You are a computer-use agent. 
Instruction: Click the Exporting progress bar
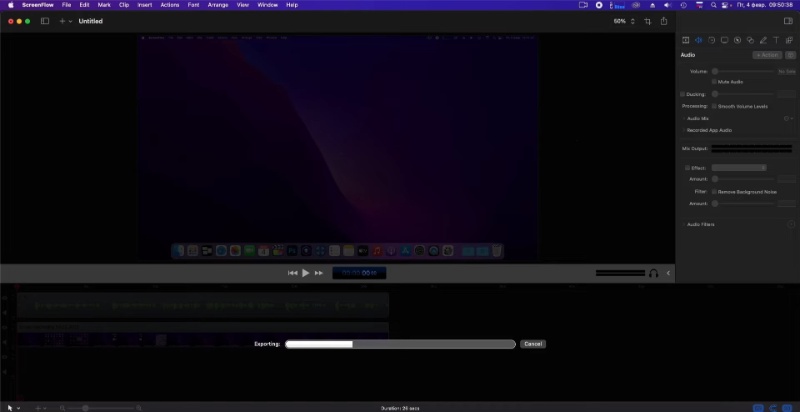[401, 344]
